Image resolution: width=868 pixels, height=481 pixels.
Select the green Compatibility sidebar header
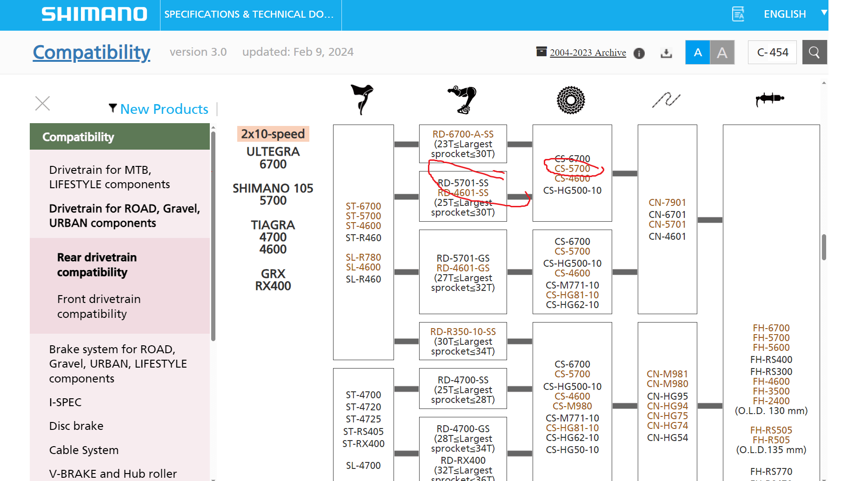[x=120, y=137]
